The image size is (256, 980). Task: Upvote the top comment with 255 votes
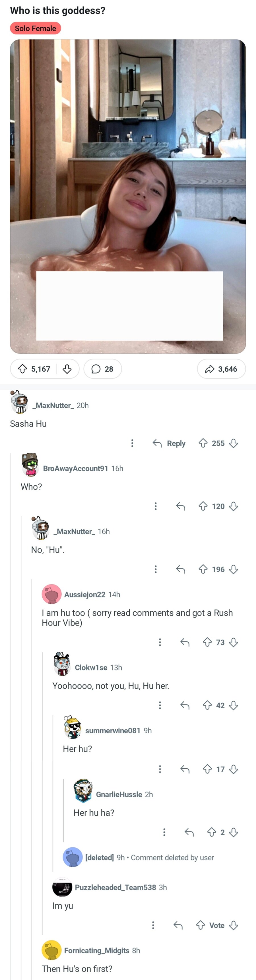coord(203,443)
